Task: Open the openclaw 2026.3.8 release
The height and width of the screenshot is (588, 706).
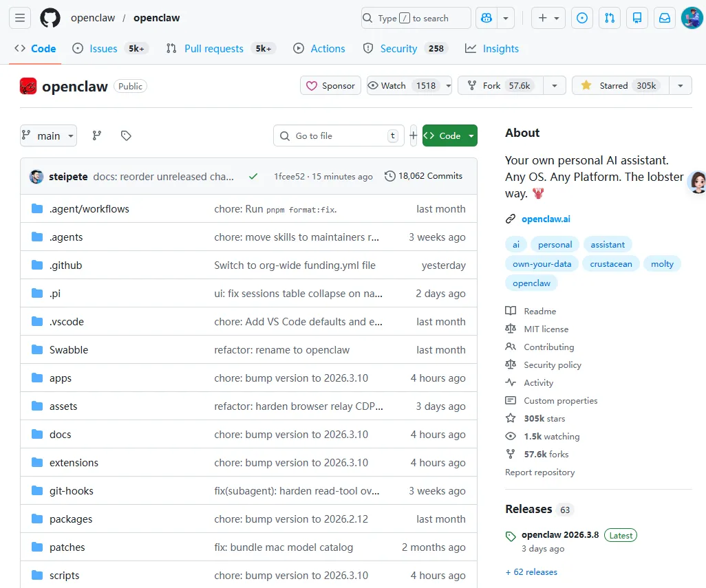Action: point(560,535)
